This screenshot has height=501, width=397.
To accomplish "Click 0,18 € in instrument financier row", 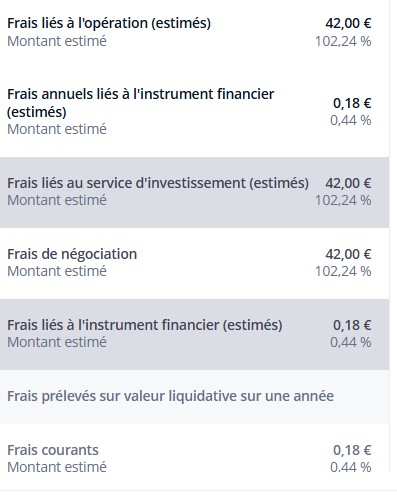I will coord(352,325).
